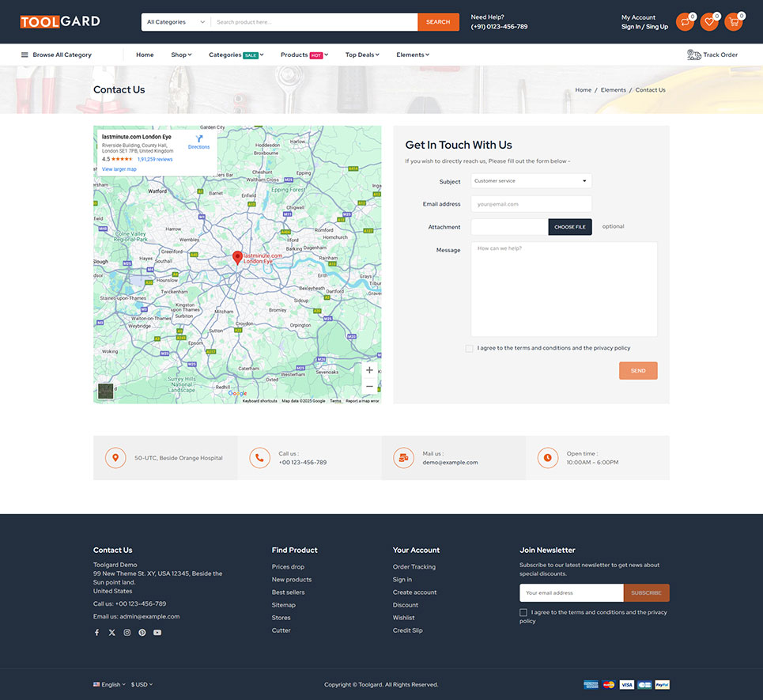The image size is (763, 700).
Task: Open the Subject dropdown
Action: 531,181
